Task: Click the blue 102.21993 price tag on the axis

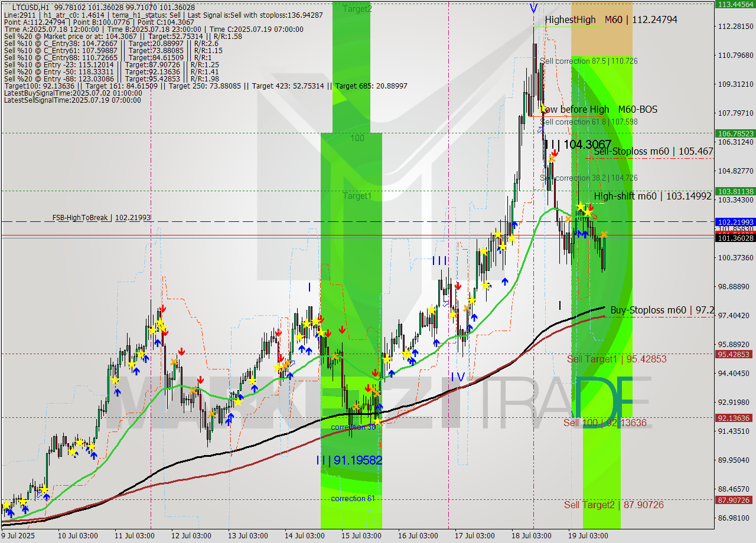Action: point(734,223)
